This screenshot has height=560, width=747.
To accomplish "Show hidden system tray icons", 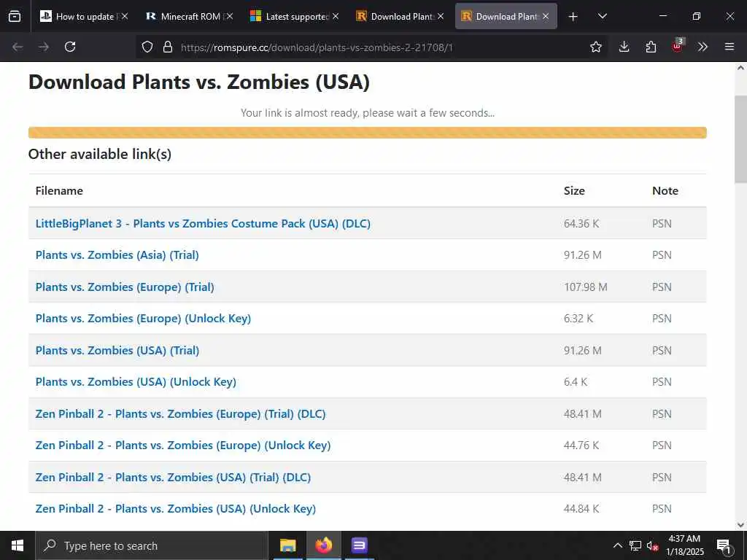I will (x=617, y=545).
